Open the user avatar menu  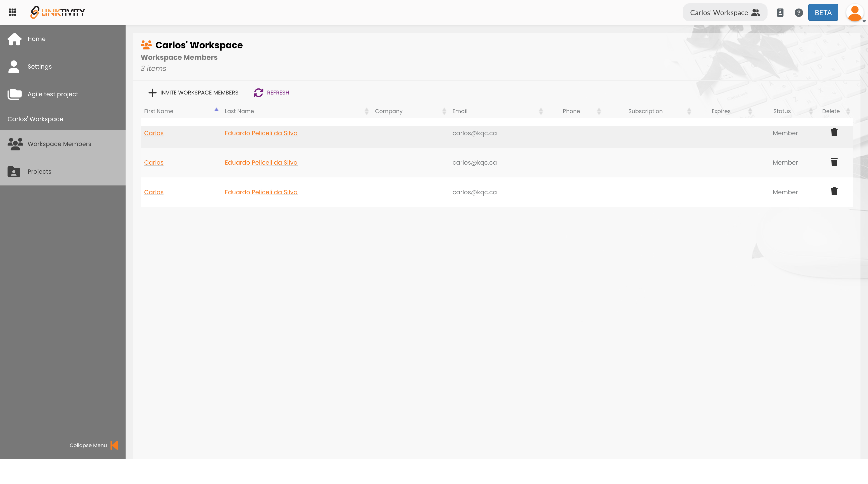pyautogui.click(x=855, y=13)
